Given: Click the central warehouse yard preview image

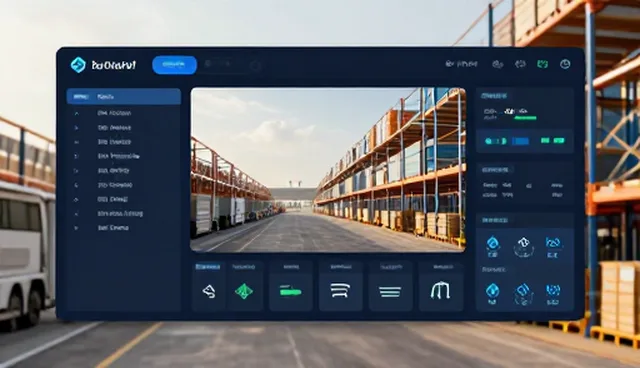Looking at the screenshot, I should tap(328, 170).
